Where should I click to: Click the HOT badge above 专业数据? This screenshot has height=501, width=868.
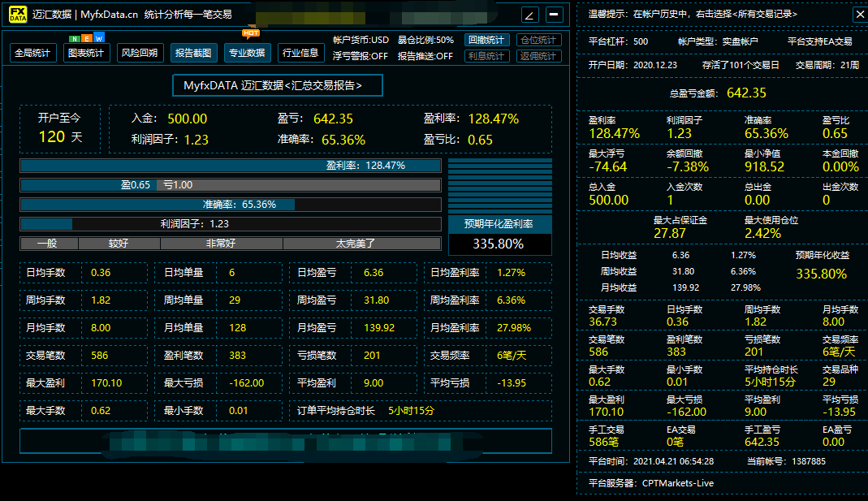point(250,34)
